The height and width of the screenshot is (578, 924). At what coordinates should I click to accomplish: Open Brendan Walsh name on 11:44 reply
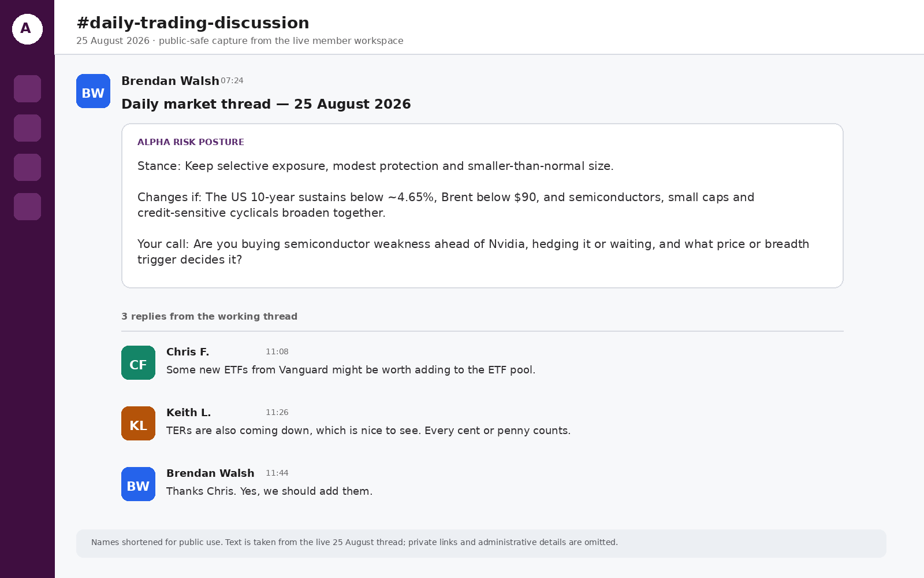[x=210, y=473]
